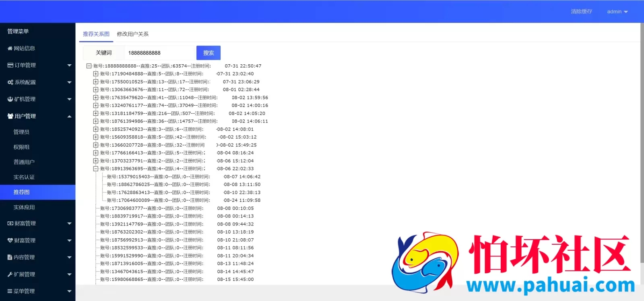Select tree row 账号 18532599533

177,248
